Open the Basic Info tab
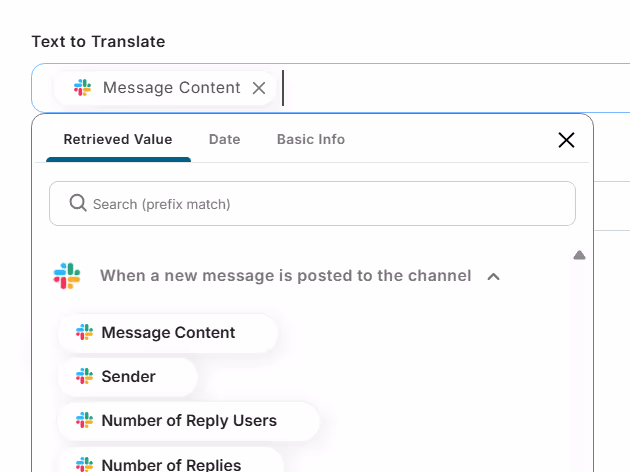The image size is (630, 472). click(x=311, y=139)
